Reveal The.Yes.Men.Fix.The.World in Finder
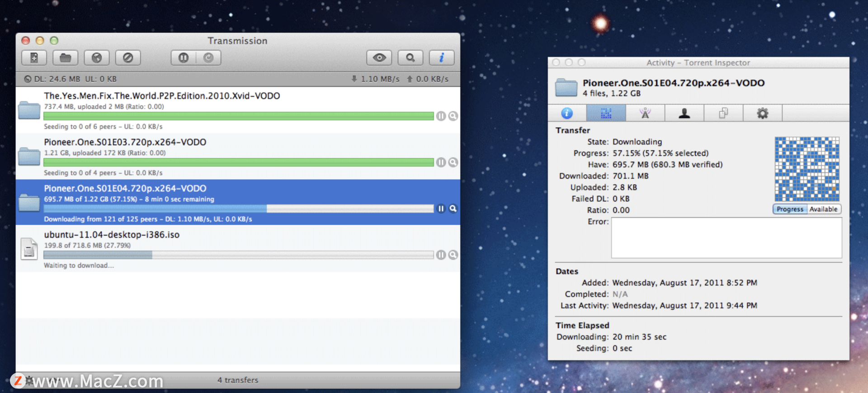 pos(453,116)
